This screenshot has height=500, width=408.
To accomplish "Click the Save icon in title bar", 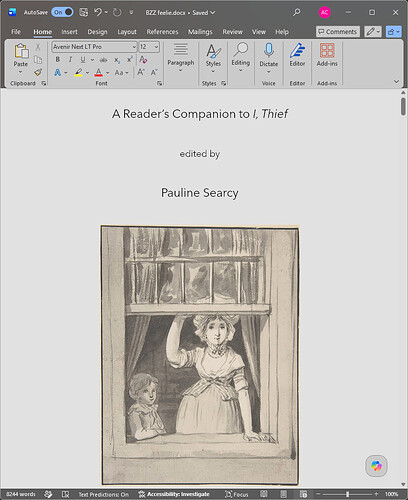I will tap(83, 12).
